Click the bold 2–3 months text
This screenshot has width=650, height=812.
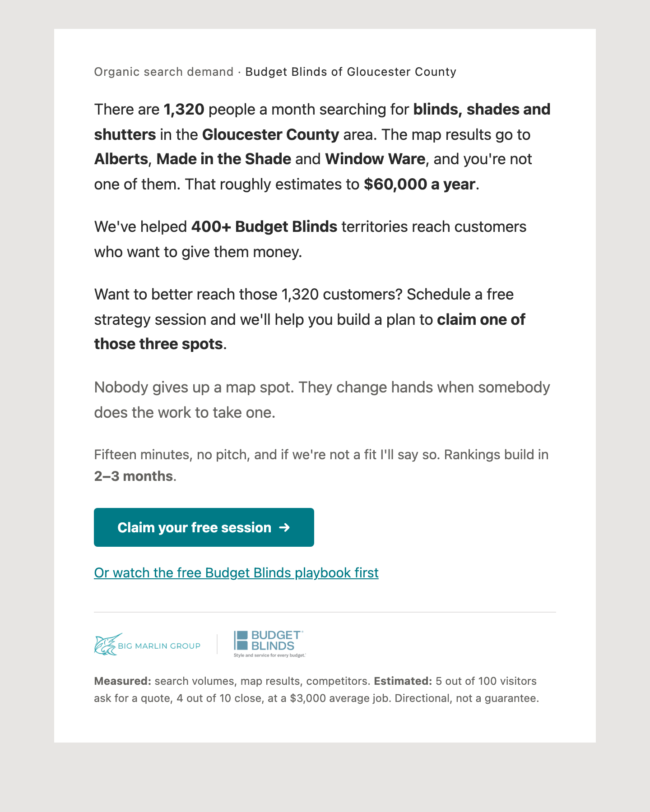[134, 476]
